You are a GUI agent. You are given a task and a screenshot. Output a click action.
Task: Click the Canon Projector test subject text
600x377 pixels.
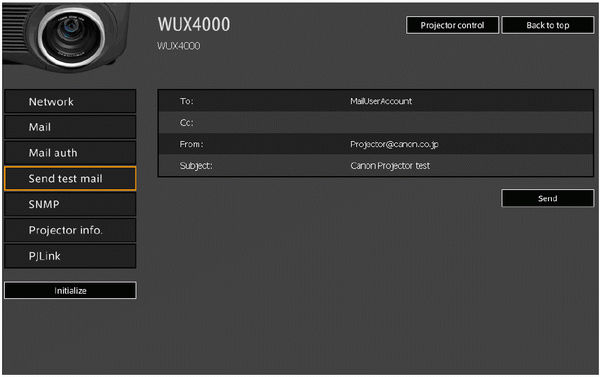click(390, 166)
